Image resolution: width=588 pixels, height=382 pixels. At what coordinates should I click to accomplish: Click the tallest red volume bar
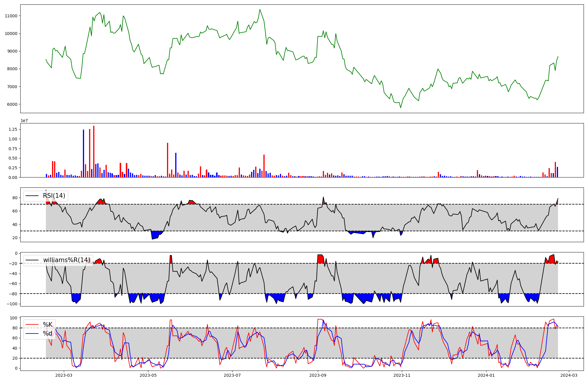click(94, 151)
